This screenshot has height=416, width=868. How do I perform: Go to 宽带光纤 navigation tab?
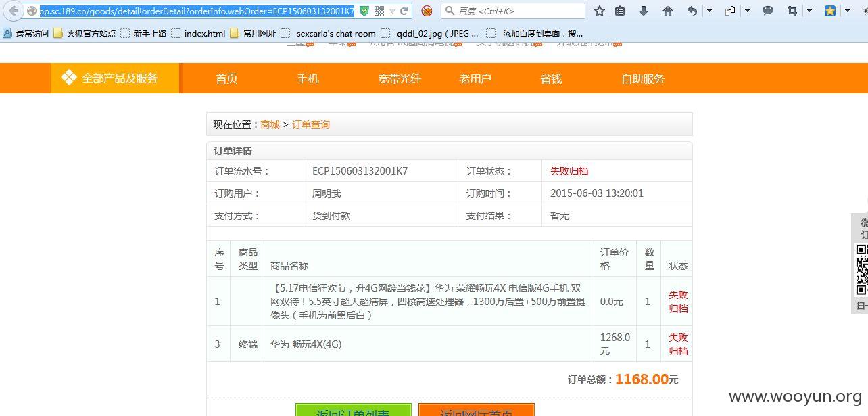pos(400,78)
